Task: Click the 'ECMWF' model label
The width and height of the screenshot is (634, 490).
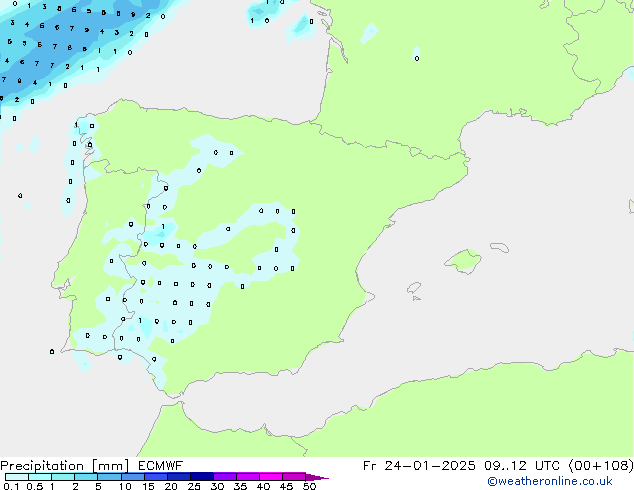Action: tap(160, 466)
